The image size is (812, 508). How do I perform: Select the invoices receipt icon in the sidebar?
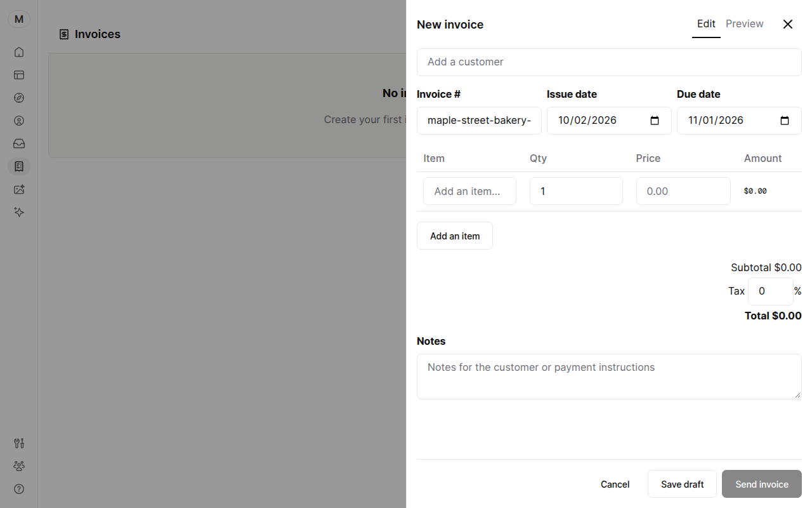click(19, 166)
